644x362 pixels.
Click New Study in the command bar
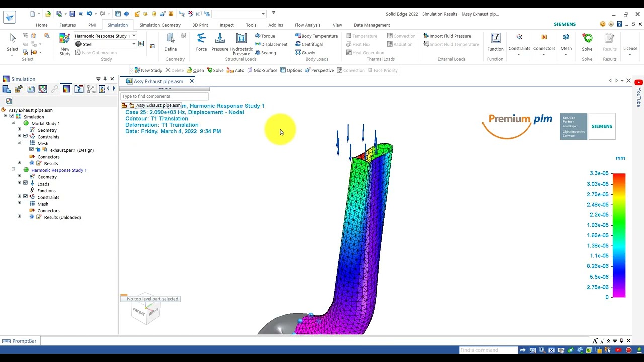click(x=148, y=70)
